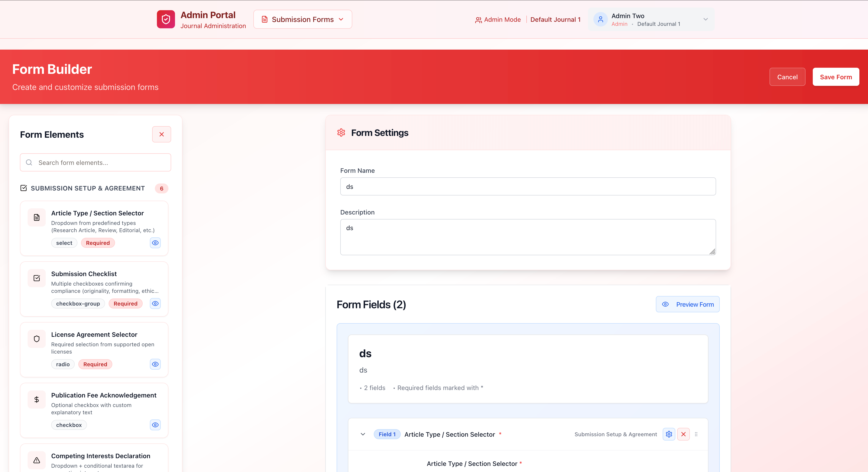Click the Submission Setup section checkbox icon
Screen dimensions: 868x472
24,188
